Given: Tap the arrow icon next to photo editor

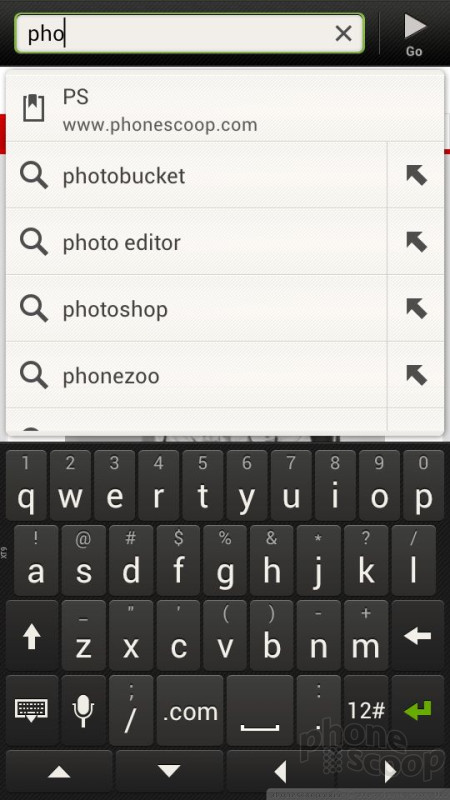Looking at the screenshot, I should tap(416, 241).
